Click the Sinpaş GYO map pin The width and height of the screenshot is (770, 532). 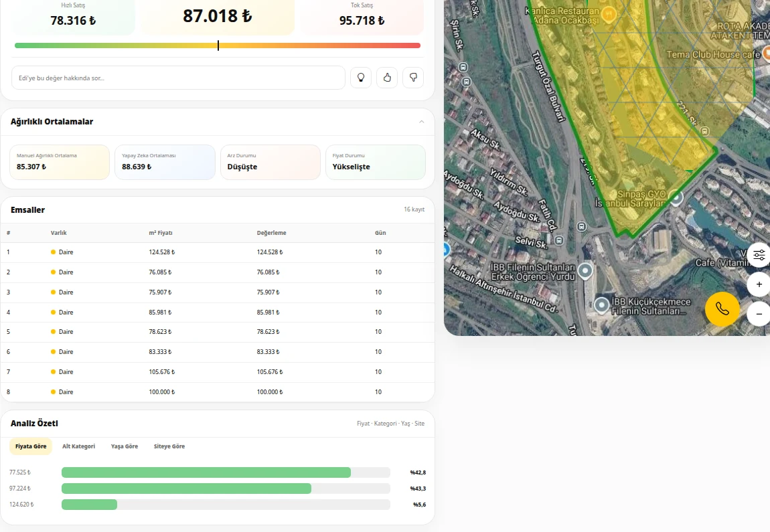point(676,198)
